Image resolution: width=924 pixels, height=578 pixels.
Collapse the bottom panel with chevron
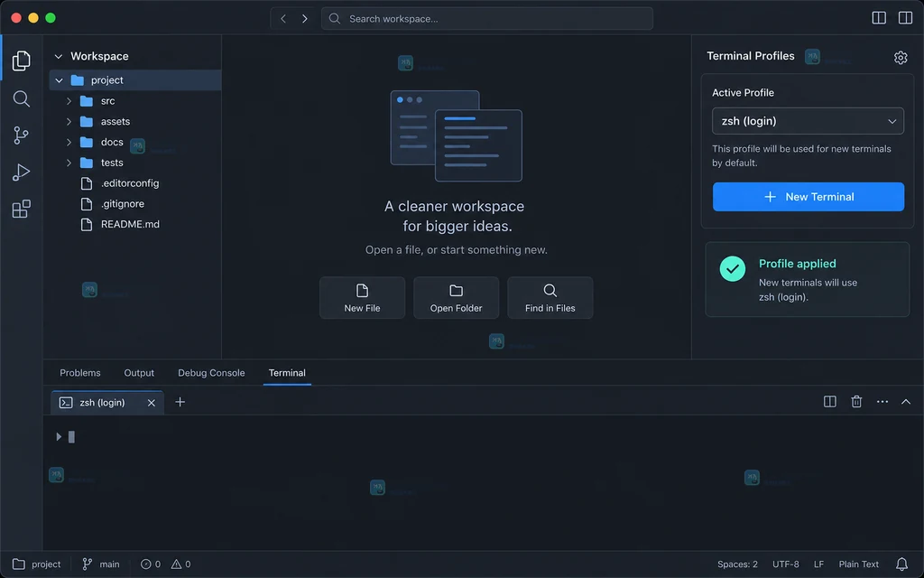(x=906, y=402)
